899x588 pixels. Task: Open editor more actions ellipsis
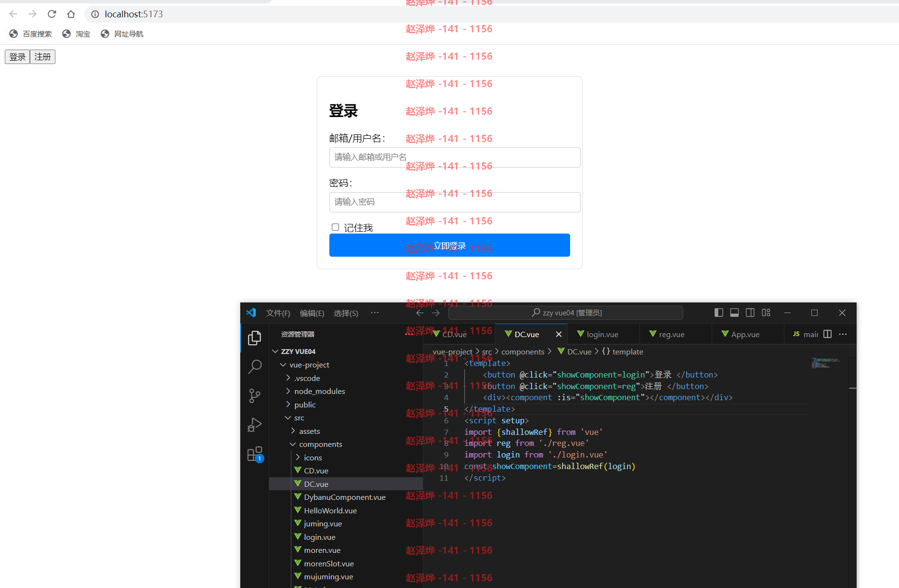point(843,334)
